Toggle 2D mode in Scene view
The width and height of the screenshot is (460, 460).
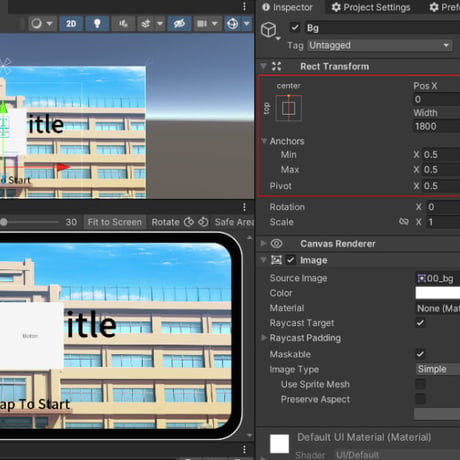click(71, 24)
